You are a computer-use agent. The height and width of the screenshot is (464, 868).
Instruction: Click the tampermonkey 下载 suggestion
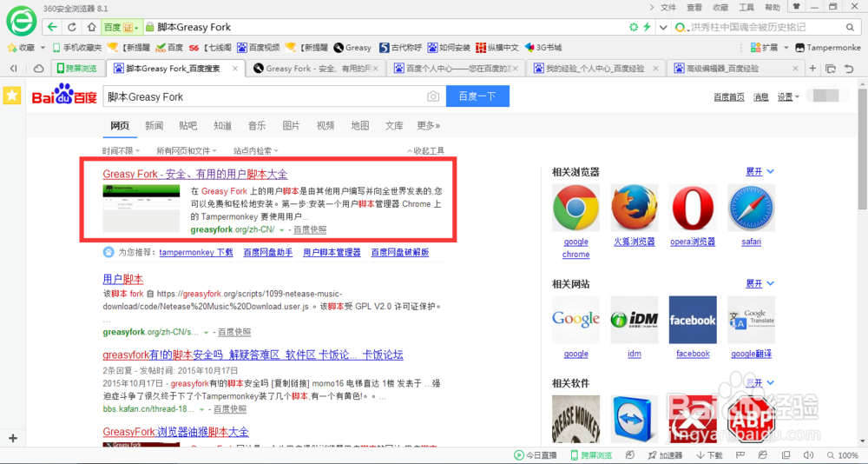coord(196,252)
